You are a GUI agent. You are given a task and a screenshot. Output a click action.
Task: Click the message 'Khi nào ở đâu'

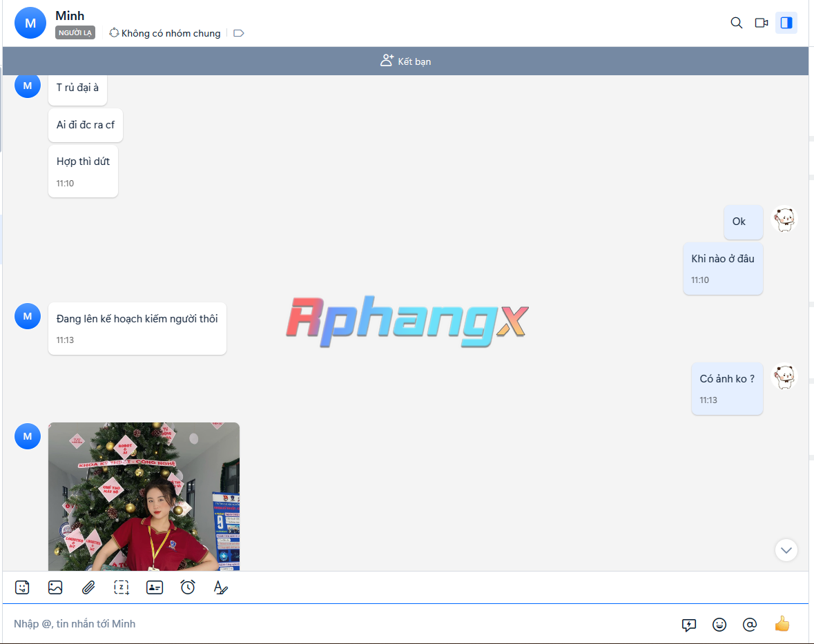click(723, 269)
